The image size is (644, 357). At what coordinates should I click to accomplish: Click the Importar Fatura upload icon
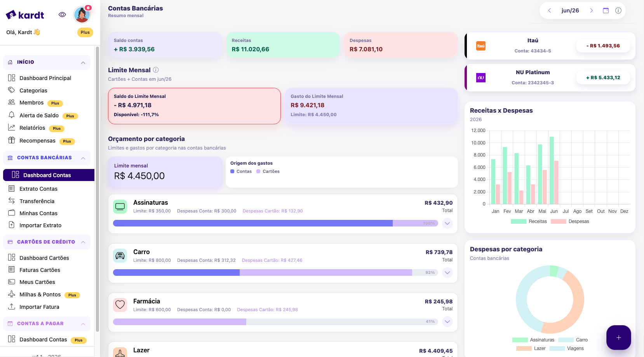(x=12, y=306)
